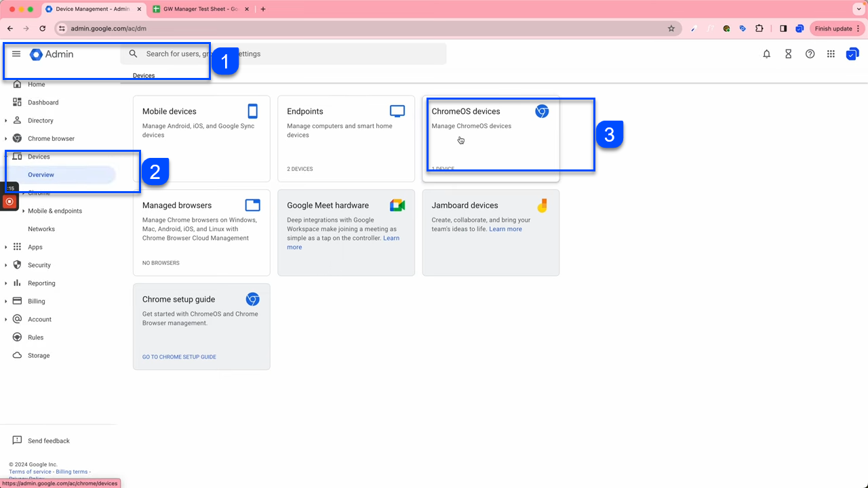Viewport: 868px width, 488px height.
Task: Open the Mobile devices card
Action: [x=201, y=138]
